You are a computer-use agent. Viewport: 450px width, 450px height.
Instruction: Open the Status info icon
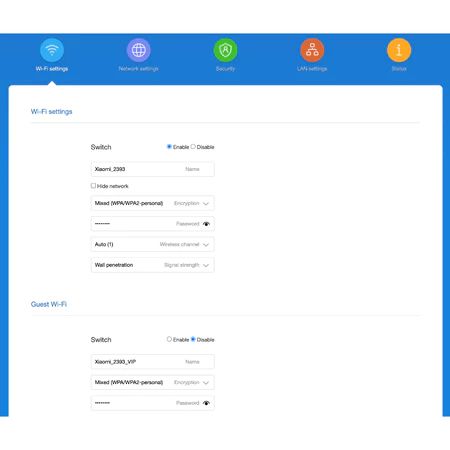399,50
